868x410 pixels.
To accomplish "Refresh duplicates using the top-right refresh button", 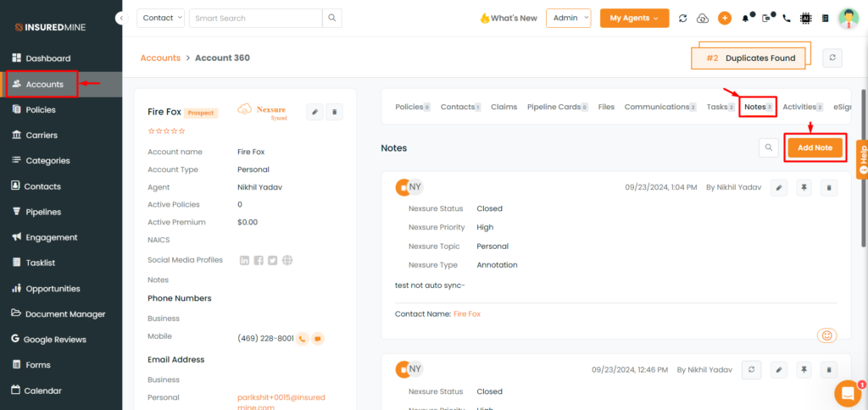I will pos(832,58).
